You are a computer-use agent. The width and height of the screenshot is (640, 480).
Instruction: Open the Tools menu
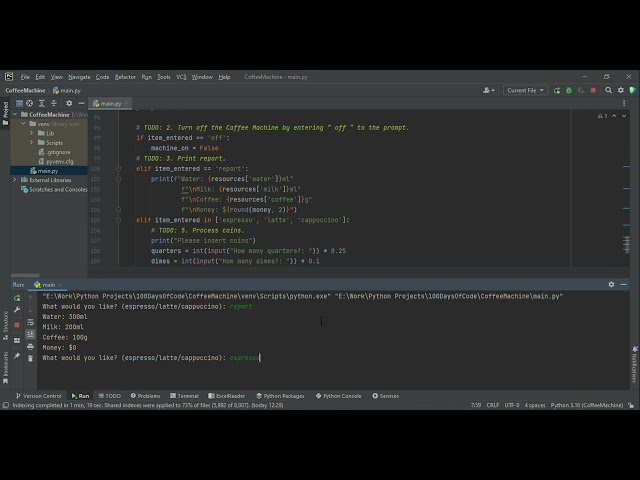(164, 77)
